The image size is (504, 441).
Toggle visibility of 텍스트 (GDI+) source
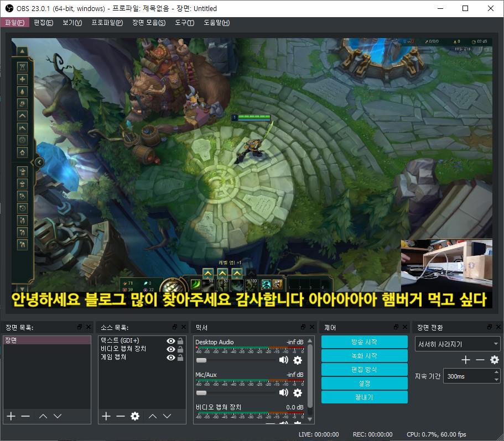pyautogui.click(x=171, y=341)
